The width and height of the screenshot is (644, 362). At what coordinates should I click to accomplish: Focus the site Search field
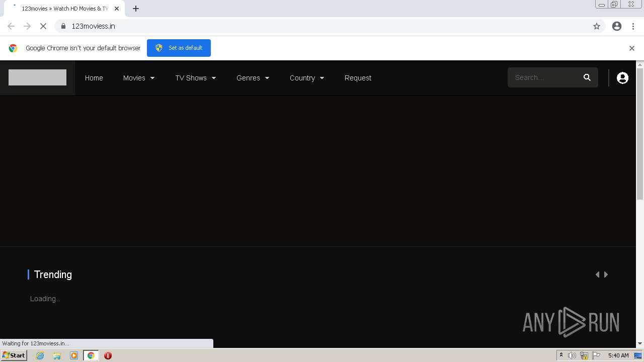(x=544, y=77)
